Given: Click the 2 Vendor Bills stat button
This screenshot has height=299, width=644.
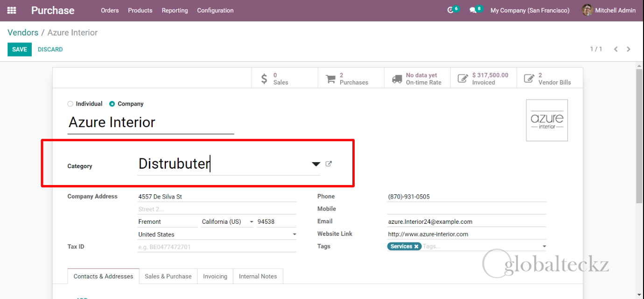Looking at the screenshot, I should pos(550,78).
